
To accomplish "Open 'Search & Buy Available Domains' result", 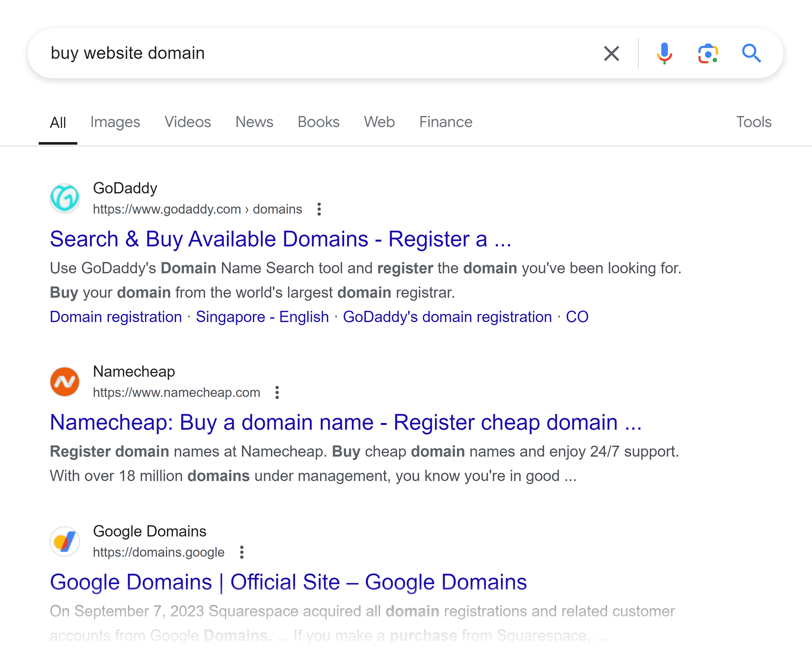I will 281,239.
